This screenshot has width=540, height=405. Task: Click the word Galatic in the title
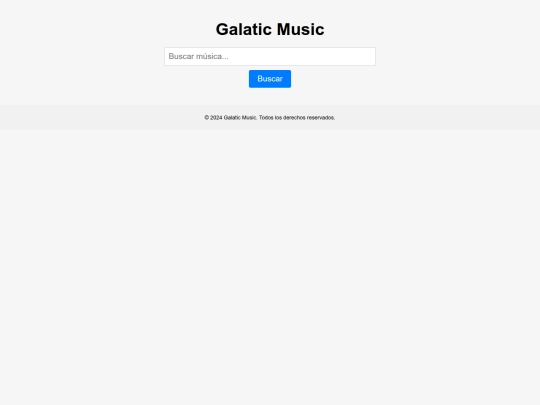click(244, 29)
